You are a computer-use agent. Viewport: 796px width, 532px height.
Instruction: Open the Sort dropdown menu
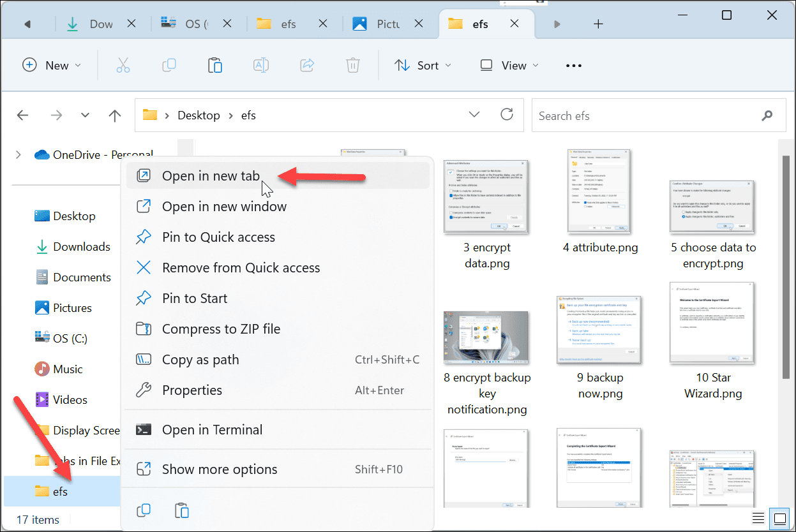(x=423, y=65)
